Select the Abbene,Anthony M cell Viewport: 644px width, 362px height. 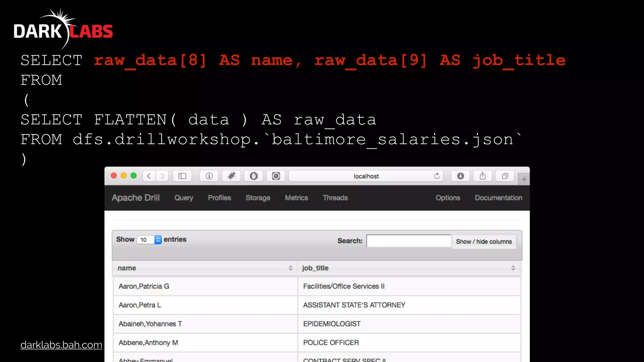click(x=205, y=343)
